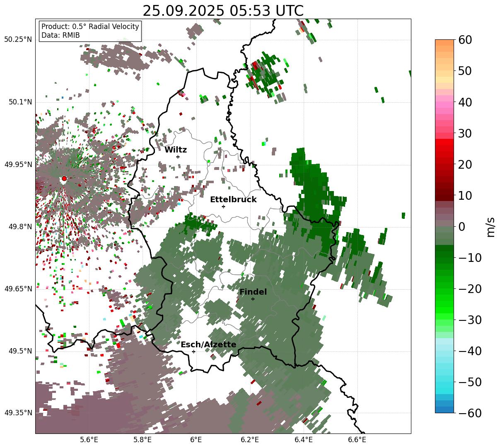Click the 49.35°N latitude label
Viewport: 500px width, 448px height.
tap(18, 413)
